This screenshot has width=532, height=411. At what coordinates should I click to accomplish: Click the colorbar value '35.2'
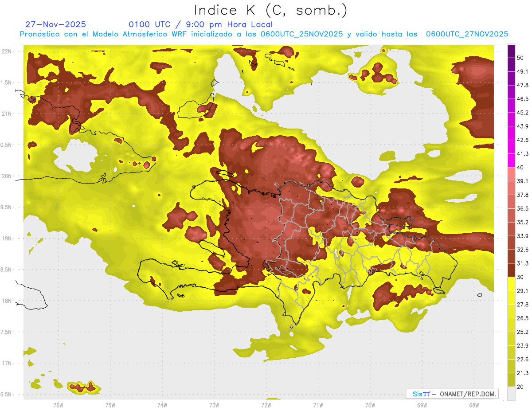pyautogui.click(x=522, y=223)
